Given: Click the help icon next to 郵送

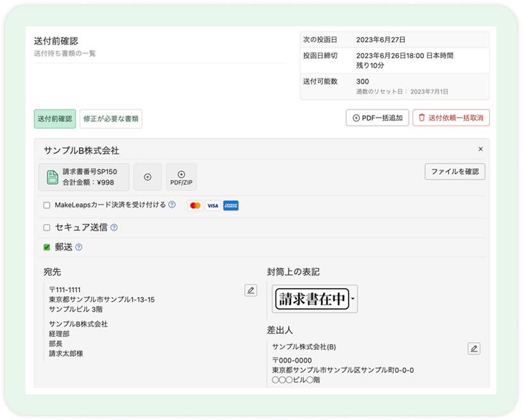Looking at the screenshot, I should click(78, 247).
